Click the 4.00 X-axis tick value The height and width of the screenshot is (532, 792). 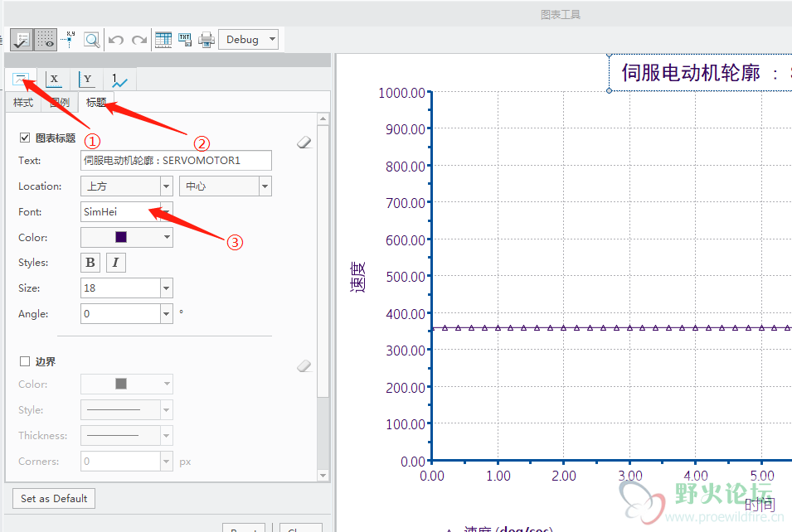tap(696, 476)
